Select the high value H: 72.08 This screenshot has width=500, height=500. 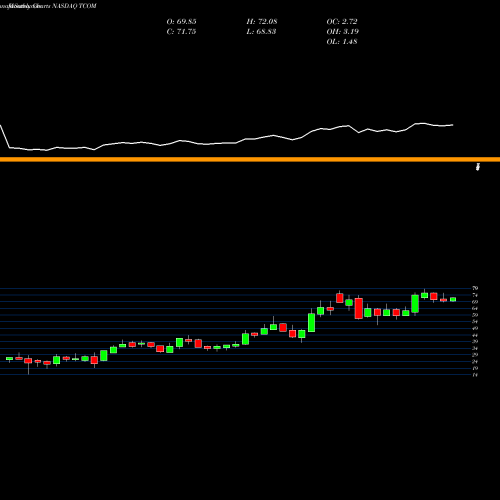pyautogui.click(x=262, y=22)
